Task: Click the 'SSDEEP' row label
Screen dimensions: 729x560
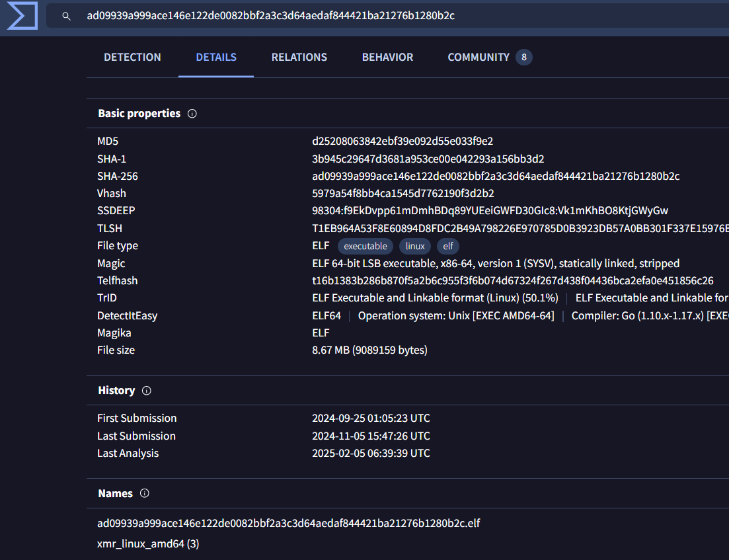Action: click(116, 211)
